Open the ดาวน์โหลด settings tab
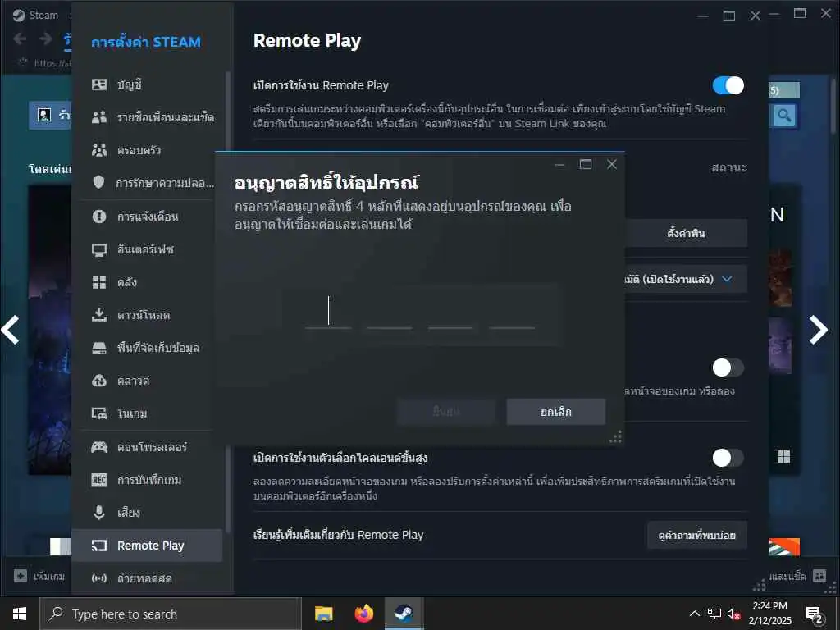Viewport: 840px width, 630px height. (147, 315)
